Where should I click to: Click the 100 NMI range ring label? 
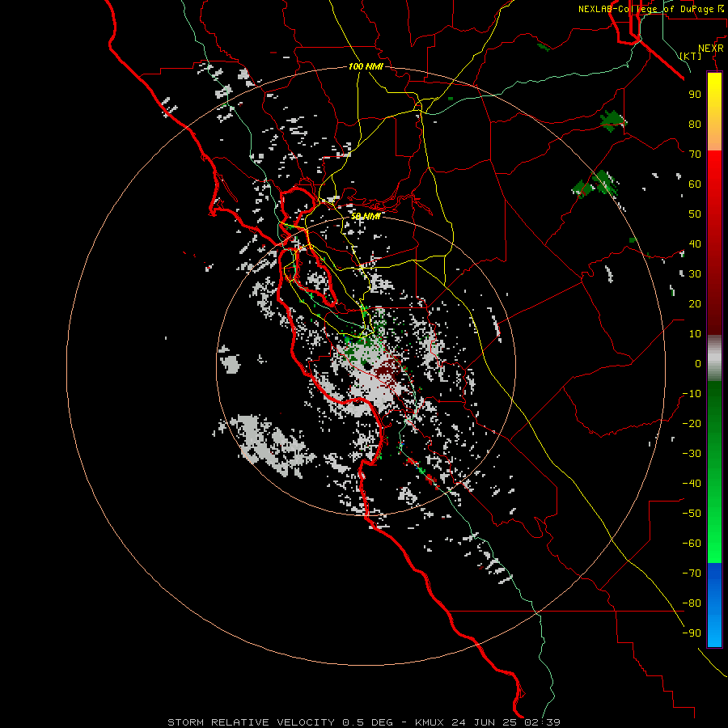(366, 66)
